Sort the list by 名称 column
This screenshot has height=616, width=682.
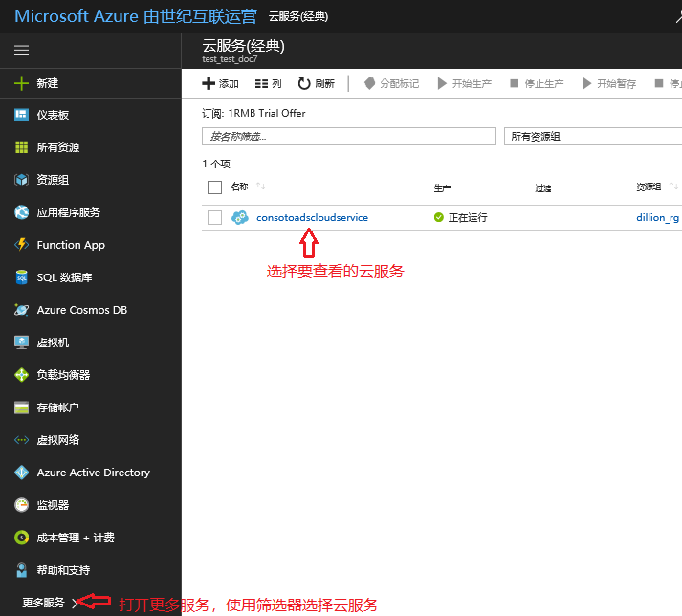240,187
